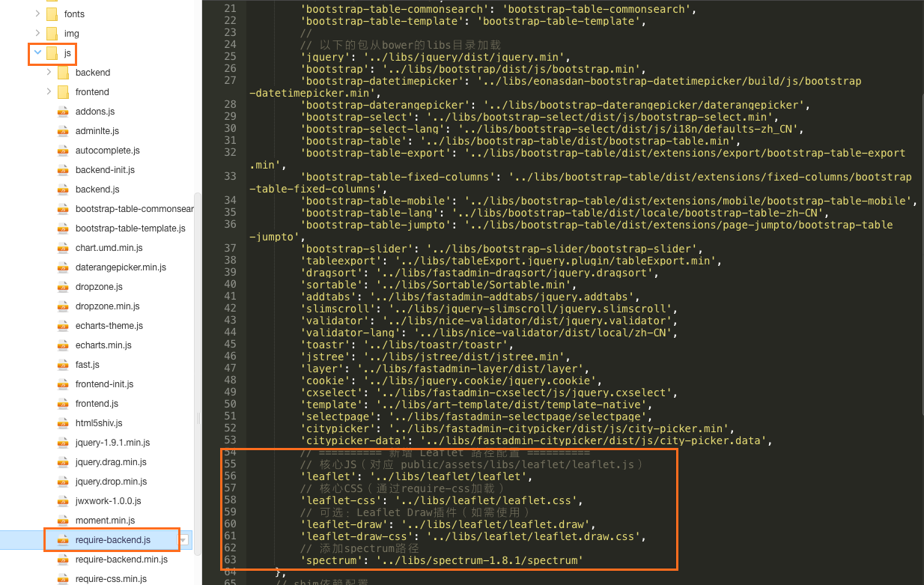924x585 pixels.
Task: Open autocomplete.js in the file tree
Action: click(108, 151)
